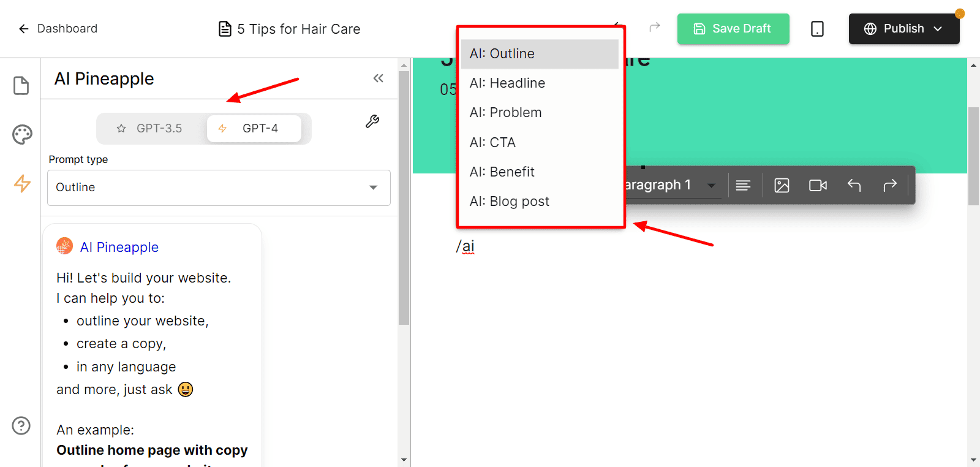The width and height of the screenshot is (980, 467).
Task: Click the text alignment toolbar icon
Action: tap(743, 185)
